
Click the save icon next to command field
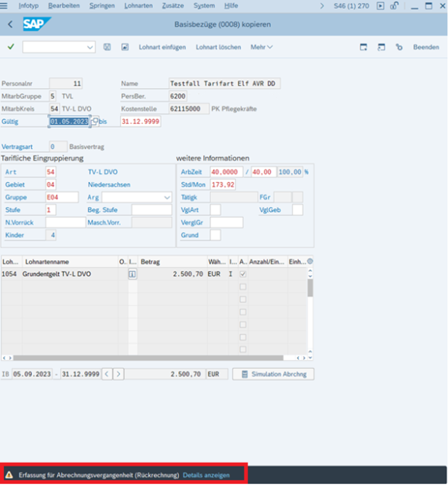coord(107,47)
